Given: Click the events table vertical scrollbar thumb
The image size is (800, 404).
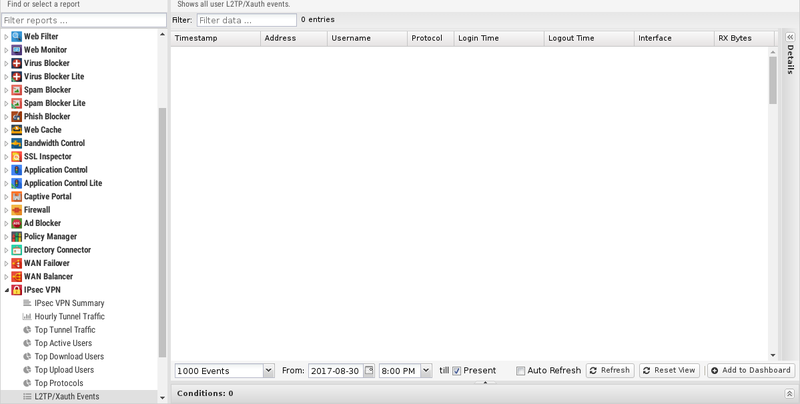Looking at the screenshot, I should click(x=773, y=80).
